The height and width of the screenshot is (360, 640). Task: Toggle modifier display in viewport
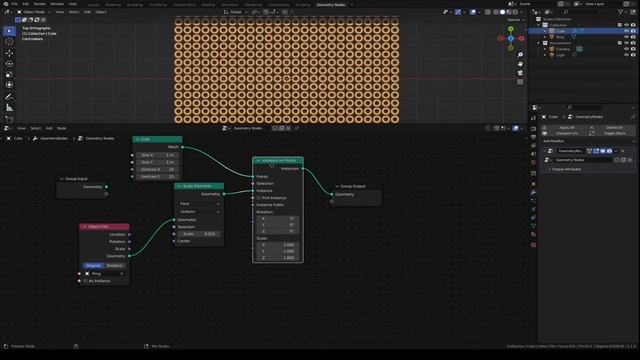point(603,151)
